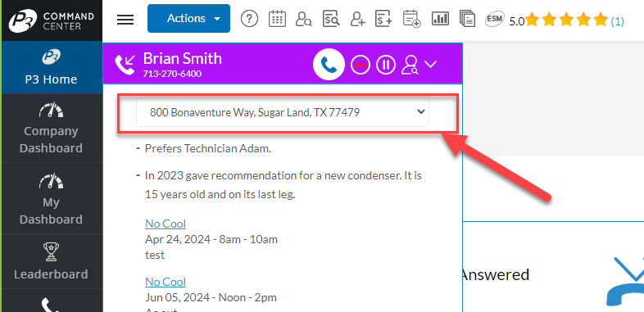Click the caller lookup person icon

[x=410, y=65]
